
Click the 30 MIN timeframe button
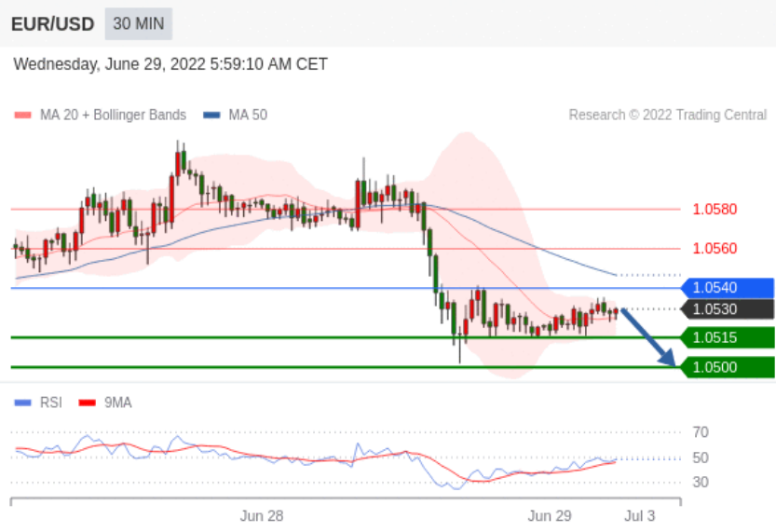coord(139,23)
